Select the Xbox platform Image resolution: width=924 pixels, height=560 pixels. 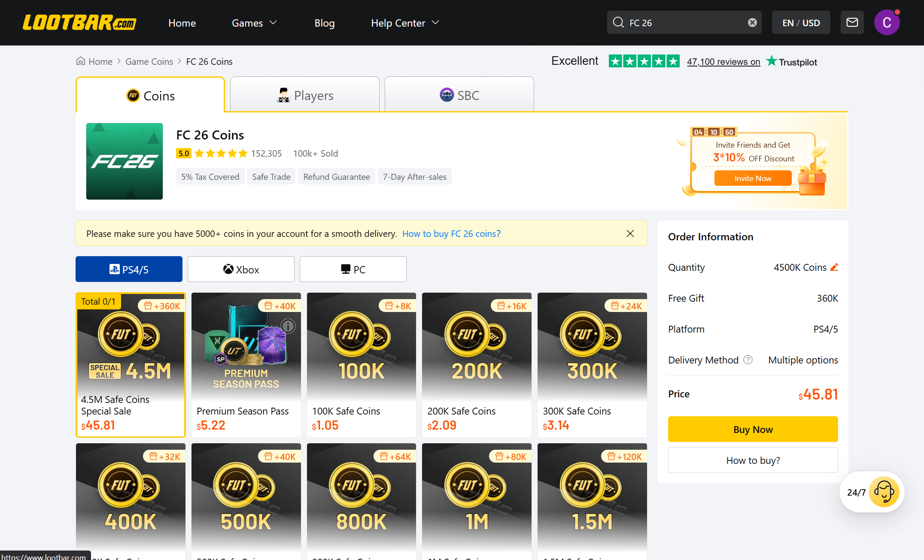pyautogui.click(x=241, y=269)
